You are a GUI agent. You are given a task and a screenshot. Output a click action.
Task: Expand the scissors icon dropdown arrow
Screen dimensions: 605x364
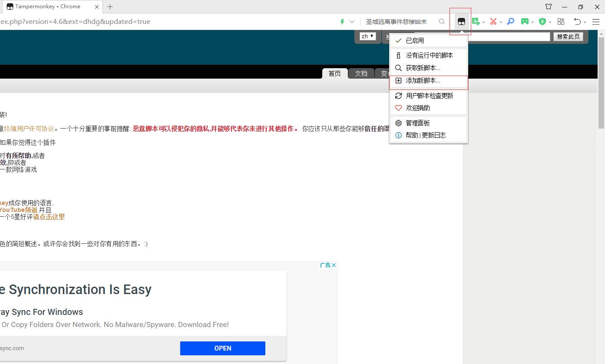tap(501, 22)
